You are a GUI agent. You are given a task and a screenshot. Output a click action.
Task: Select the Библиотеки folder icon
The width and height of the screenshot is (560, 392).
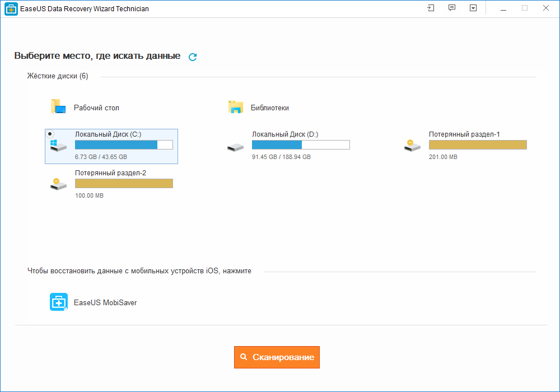236,107
